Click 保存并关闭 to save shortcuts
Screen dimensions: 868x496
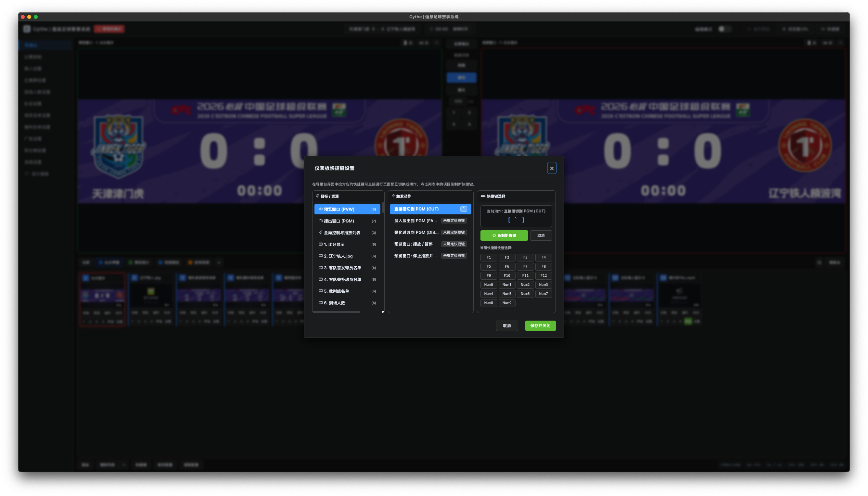pyautogui.click(x=540, y=326)
